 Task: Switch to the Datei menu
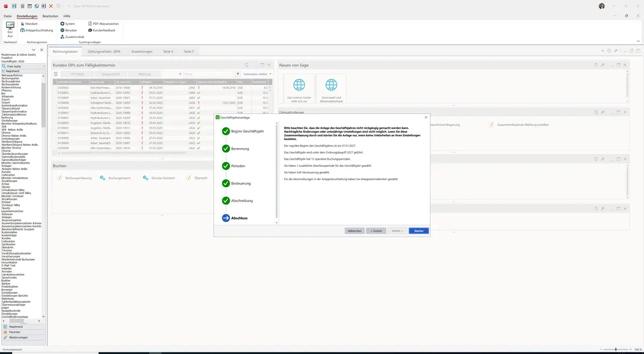[8, 16]
